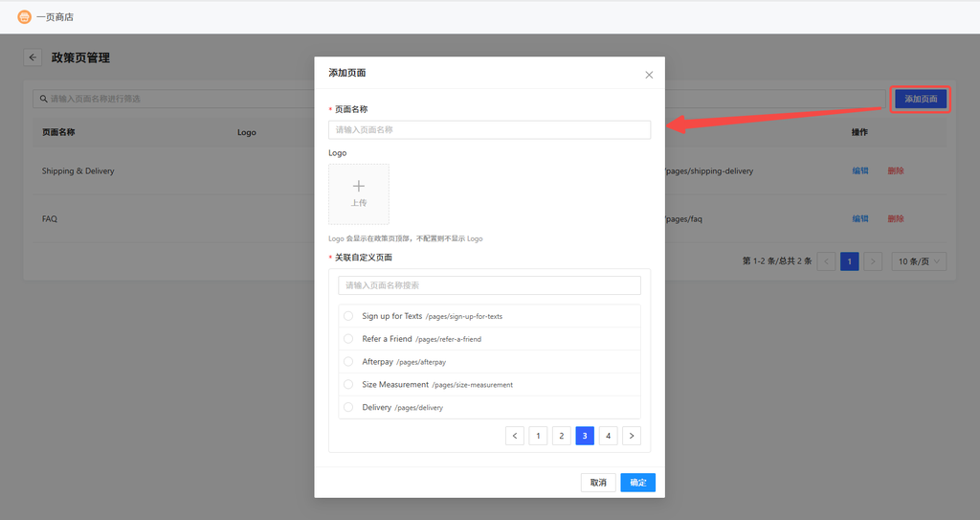Select Size Measurement radio button
Image resolution: width=980 pixels, height=520 pixels.
tap(348, 385)
